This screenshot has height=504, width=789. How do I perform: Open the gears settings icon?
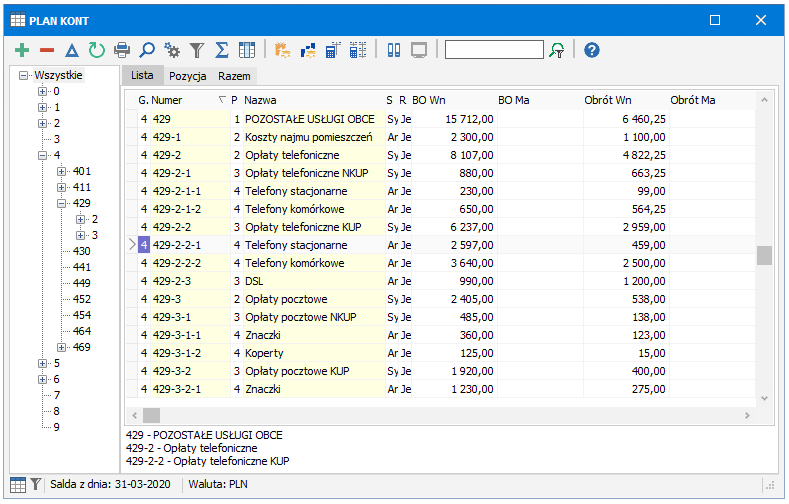click(172, 50)
